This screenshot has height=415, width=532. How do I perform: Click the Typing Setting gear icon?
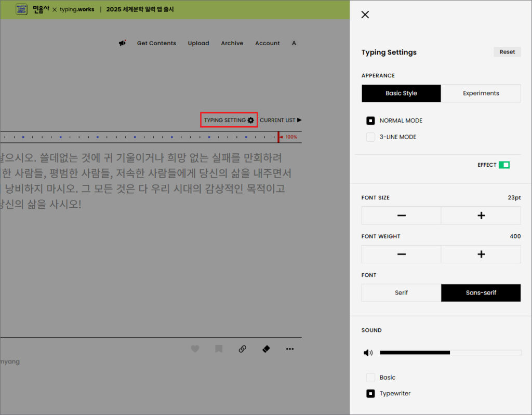point(251,120)
